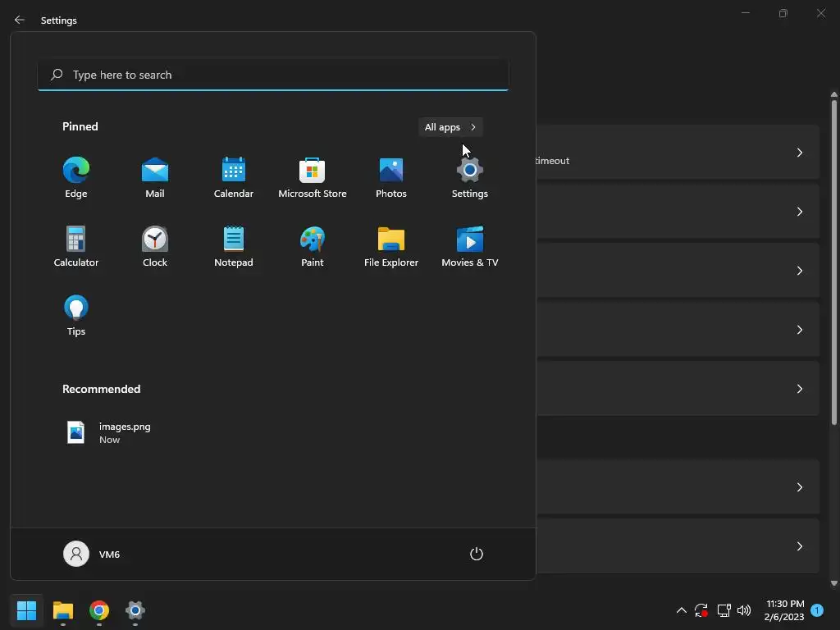Go back using the Settings back arrow
The width and height of the screenshot is (840, 630).
coord(20,20)
